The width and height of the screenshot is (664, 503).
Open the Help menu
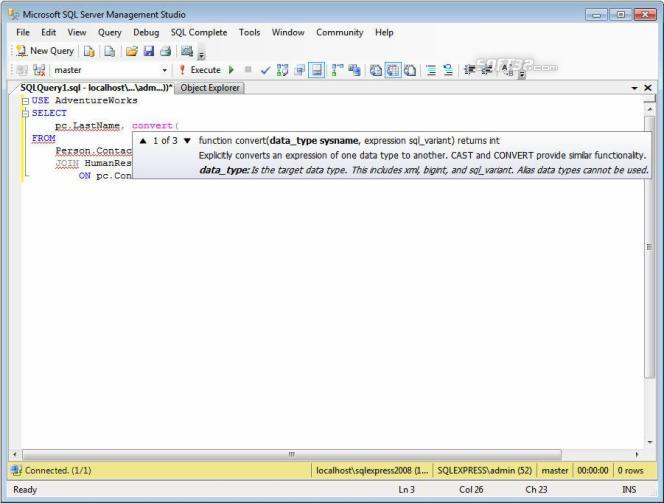(384, 33)
